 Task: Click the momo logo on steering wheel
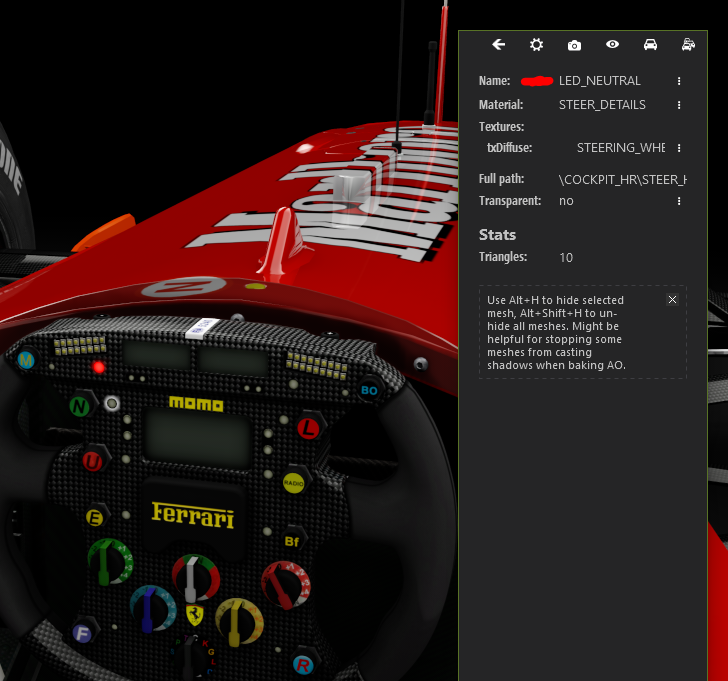click(x=196, y=404)
